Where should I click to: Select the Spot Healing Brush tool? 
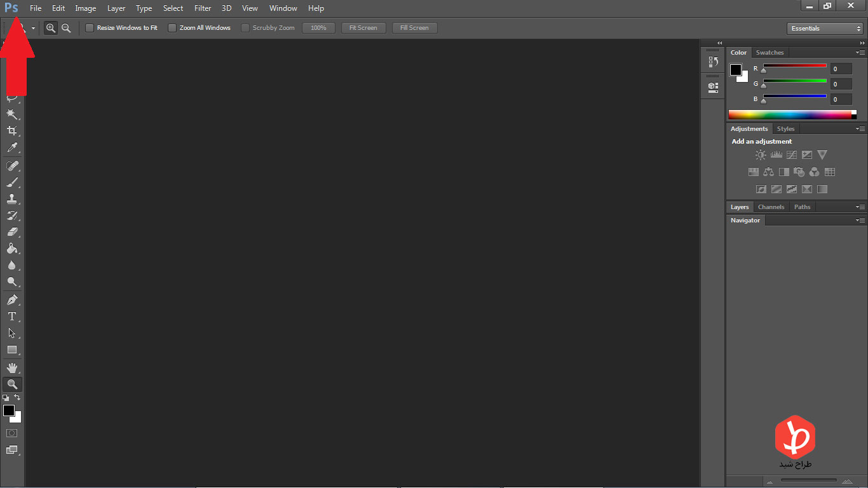(x=11, y=166)
